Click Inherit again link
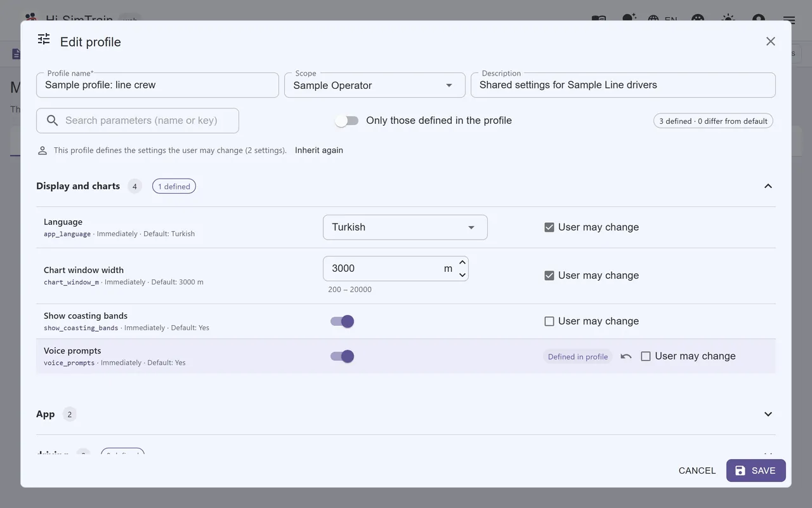Screen dimensions: 812x508 [319, 150]
